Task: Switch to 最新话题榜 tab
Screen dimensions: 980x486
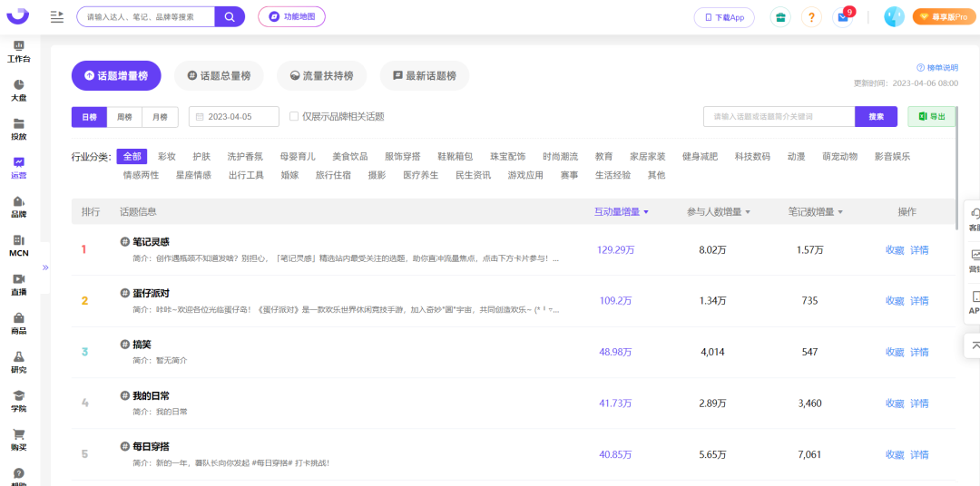Action: (425, 76)
